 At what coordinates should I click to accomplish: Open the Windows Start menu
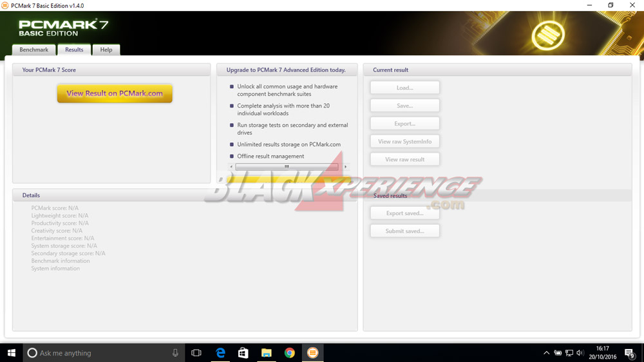pyautogui.click(x=11, y=353)
